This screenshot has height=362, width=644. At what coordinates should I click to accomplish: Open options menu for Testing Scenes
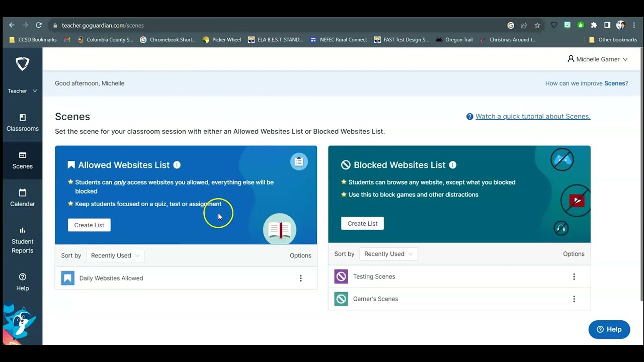(x=574, y=277)
